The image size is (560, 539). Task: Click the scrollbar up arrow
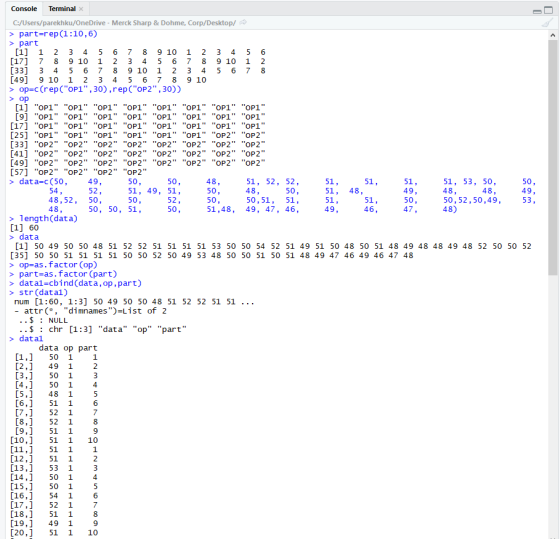(x=552, y=35)
